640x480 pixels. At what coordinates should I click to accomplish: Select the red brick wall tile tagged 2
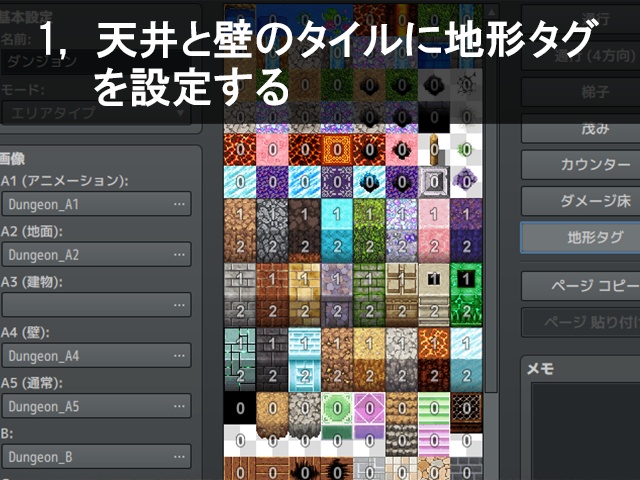[272, 311]
